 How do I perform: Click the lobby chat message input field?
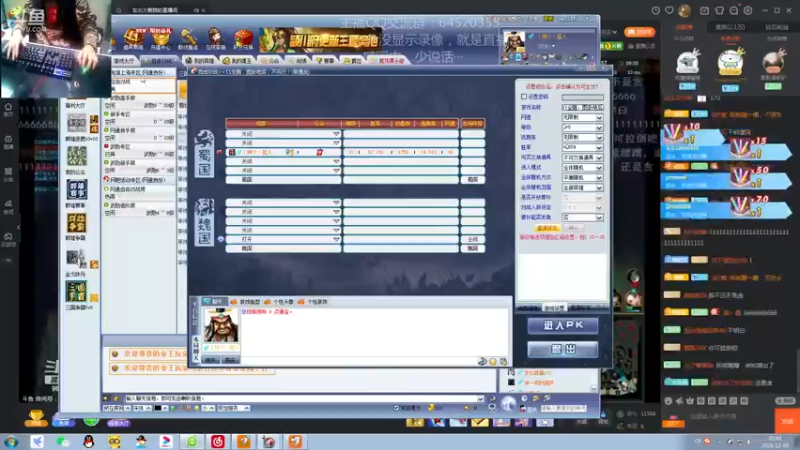[x=304, y=398]
